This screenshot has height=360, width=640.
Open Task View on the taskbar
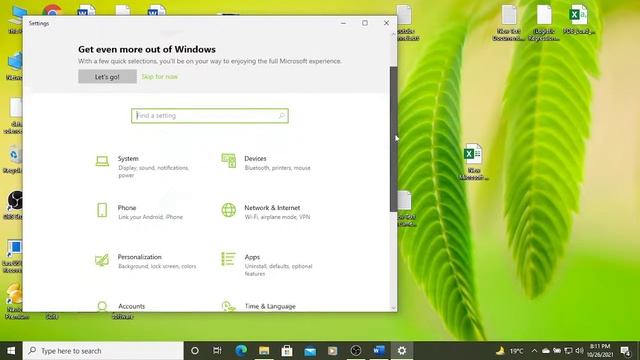pos(217,351)
